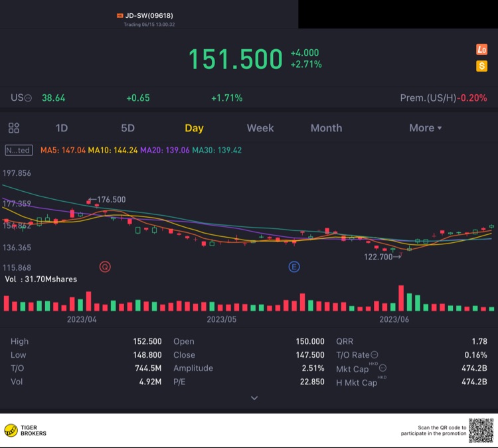Tap the 151.500 current price
Viewport: 498px width, 448px height.
coord(235,59)
